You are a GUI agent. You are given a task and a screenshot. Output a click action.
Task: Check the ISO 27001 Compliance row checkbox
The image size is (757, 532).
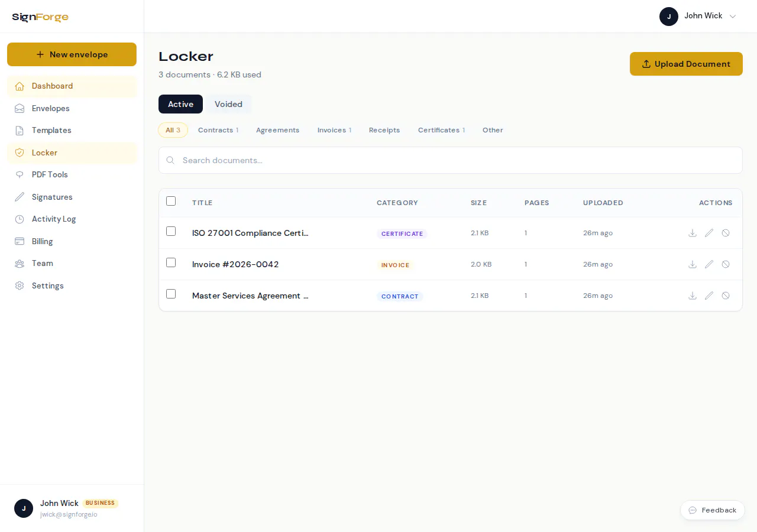171,231
